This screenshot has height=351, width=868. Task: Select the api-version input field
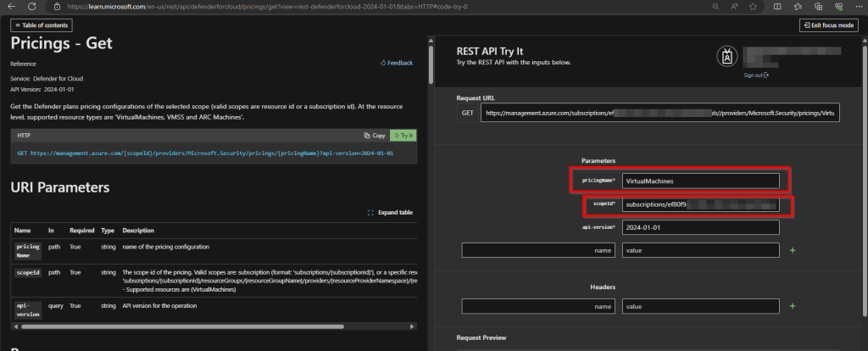[699, 227]
